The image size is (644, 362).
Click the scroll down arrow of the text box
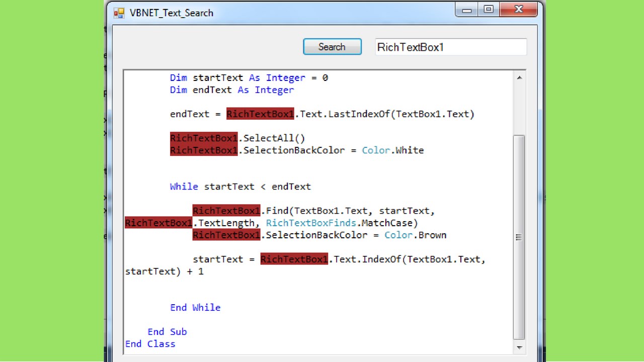[519, 347]
